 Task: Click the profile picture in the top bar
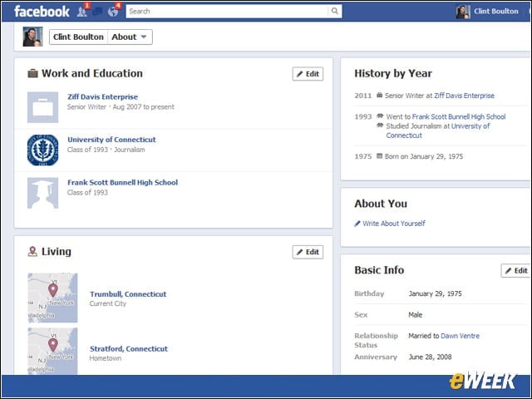(463, 12)
